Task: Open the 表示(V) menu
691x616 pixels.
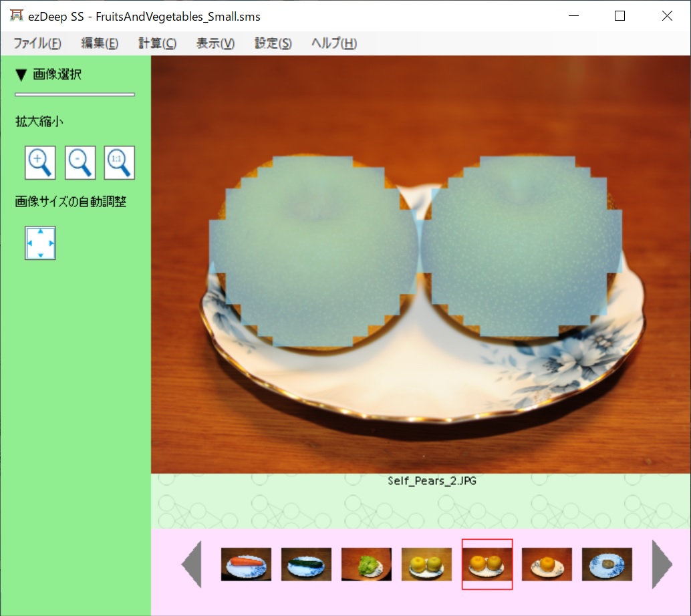Action: [x=215, y=43]
